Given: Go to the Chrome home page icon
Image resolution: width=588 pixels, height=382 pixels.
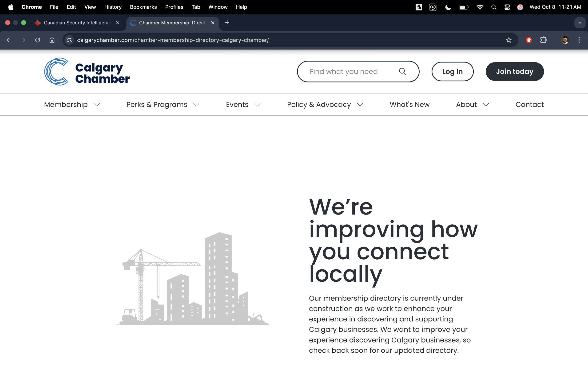Looking at the screenshot, I should tap(52, 40).
